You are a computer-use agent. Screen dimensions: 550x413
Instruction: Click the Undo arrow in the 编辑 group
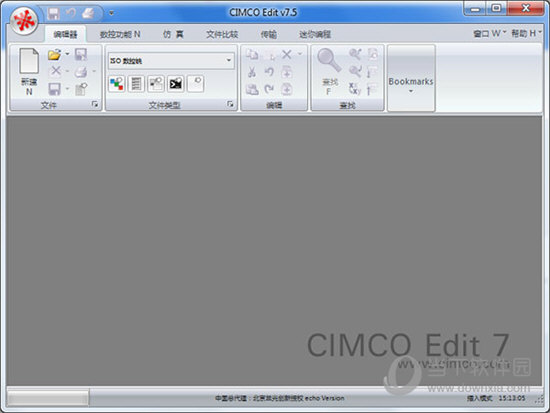pyautogui.click(x=269, y=72)
